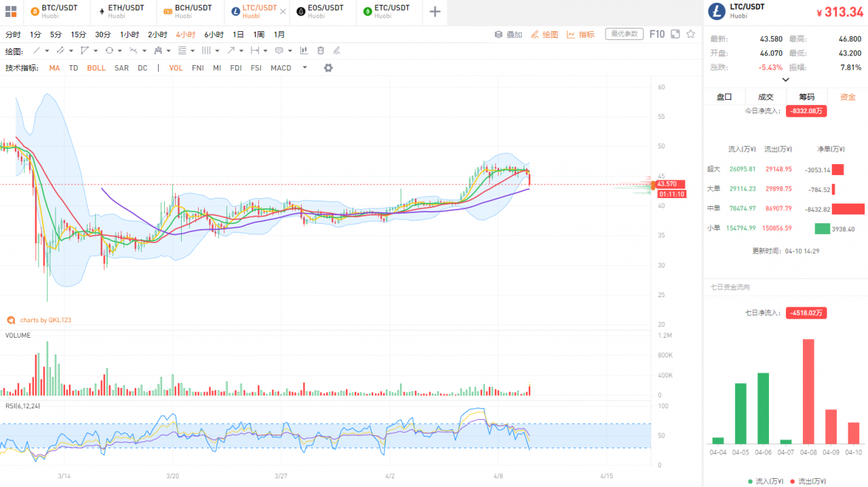Select the 1日 timeframe
868x487 pixels.
(239, 35)
